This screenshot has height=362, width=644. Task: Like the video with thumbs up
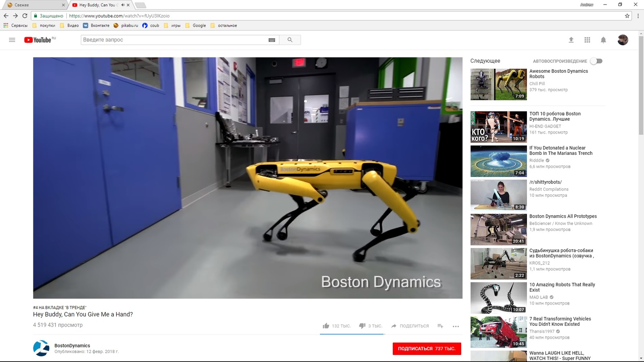336,326
